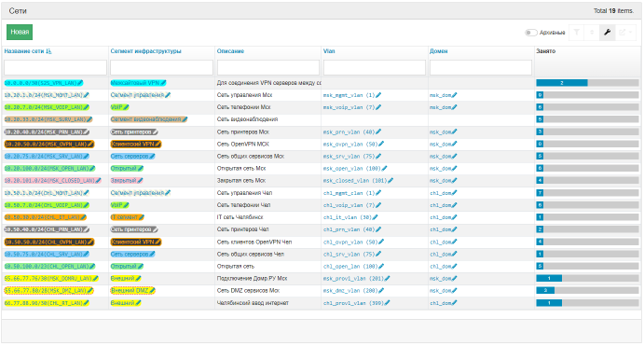Screen dimensions: 644x346
Task: Click the green Новая button
Action: pos(20,32)
